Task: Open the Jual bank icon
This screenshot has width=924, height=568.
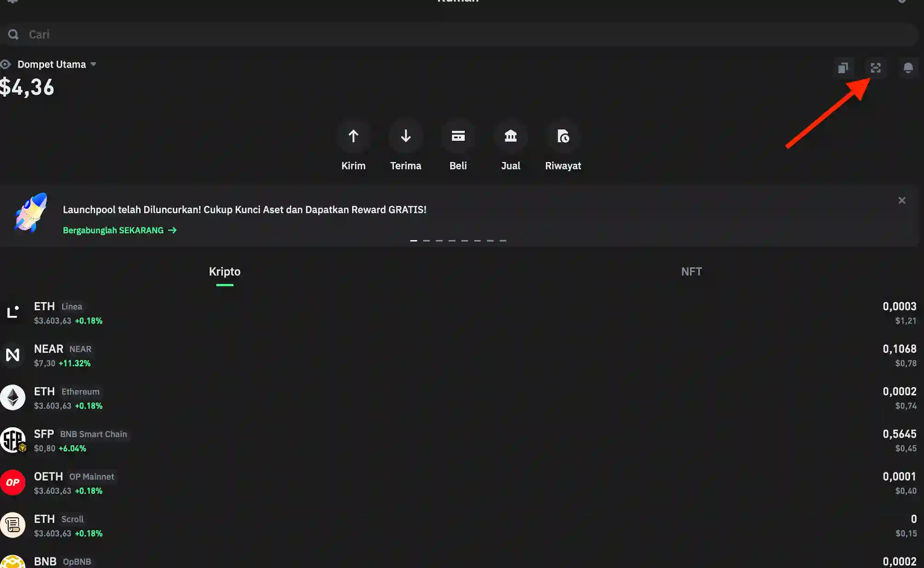Action: [x=510, y=136]
